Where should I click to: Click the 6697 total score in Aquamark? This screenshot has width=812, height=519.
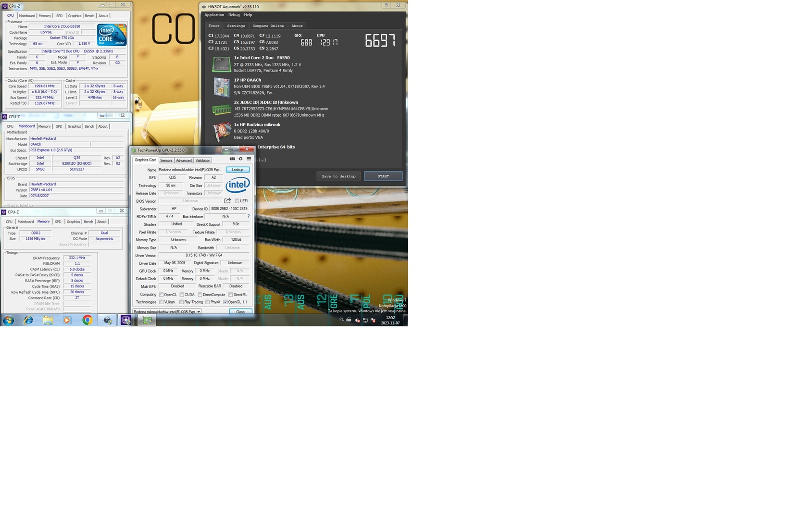coord(380,41)
